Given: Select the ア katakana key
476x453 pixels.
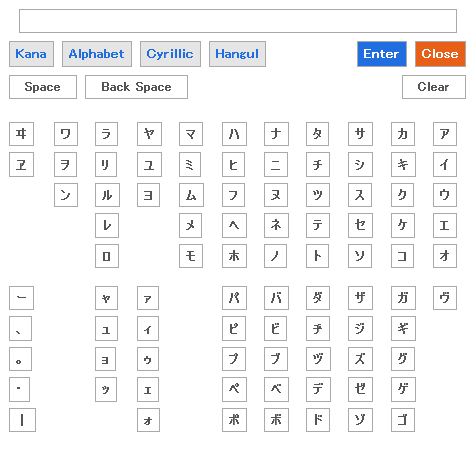Looking at the screenshot, I should point(445,134).
